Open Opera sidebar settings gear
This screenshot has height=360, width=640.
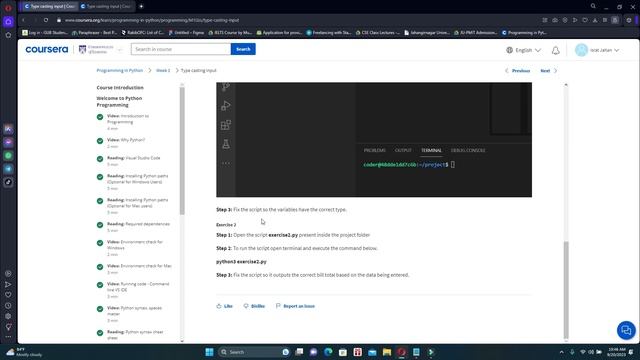tap(8, 316)
